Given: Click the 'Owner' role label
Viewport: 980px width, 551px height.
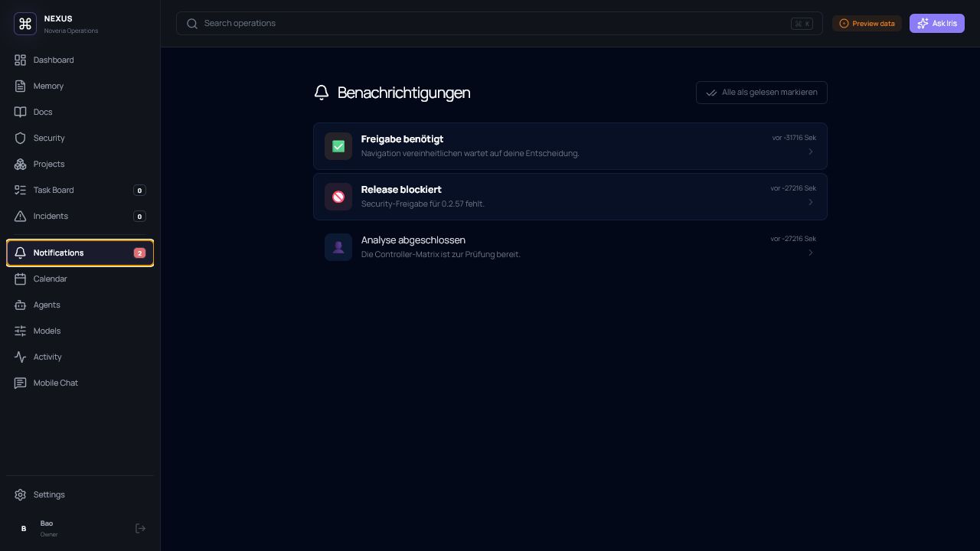Looking at the screenshot, I should 49,534.
